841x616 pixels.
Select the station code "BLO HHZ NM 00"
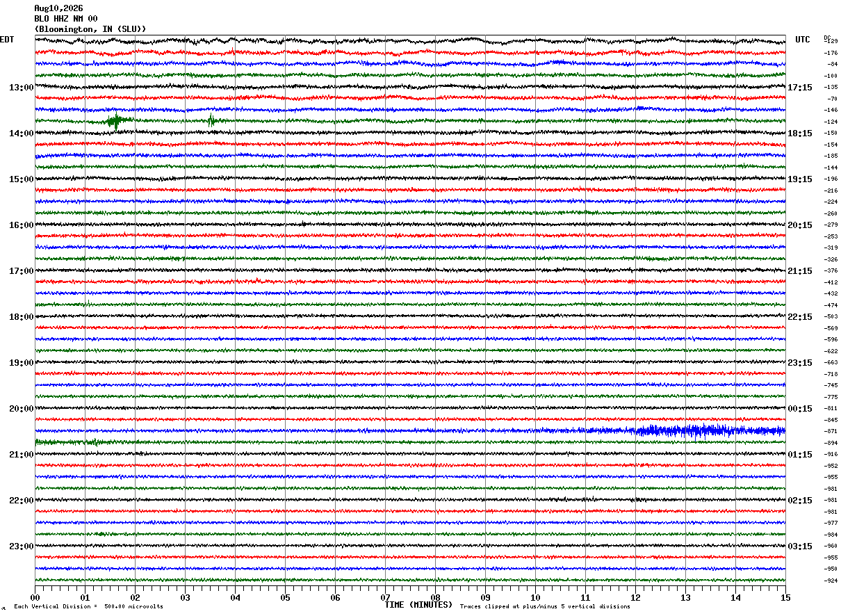tap(66, 19)
